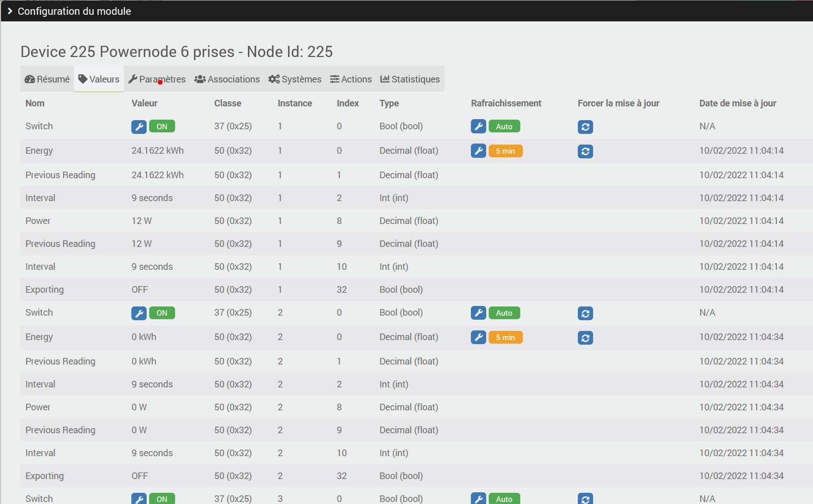The height and width of the screenshot is (504, 813).
Task: Switch to the Associations tab
Action: click(227, 79)
